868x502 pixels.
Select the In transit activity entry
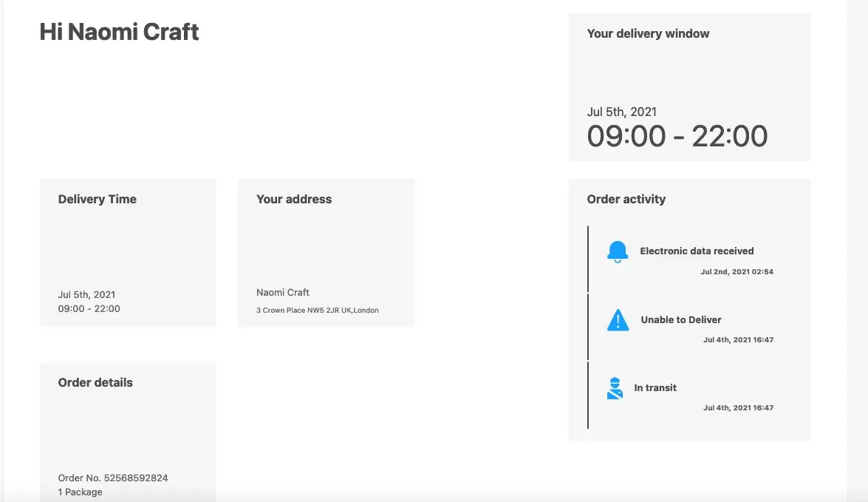point(655,388)
